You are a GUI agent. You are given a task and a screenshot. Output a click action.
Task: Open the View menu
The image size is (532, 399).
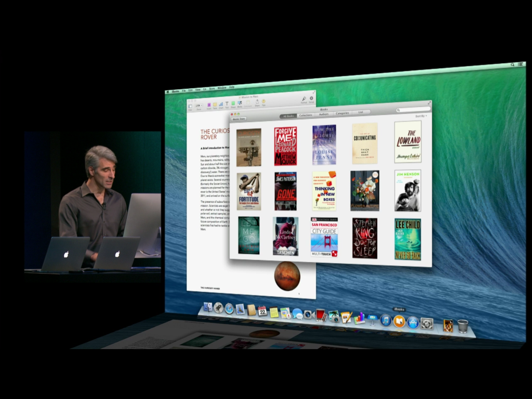click(198, 90)
